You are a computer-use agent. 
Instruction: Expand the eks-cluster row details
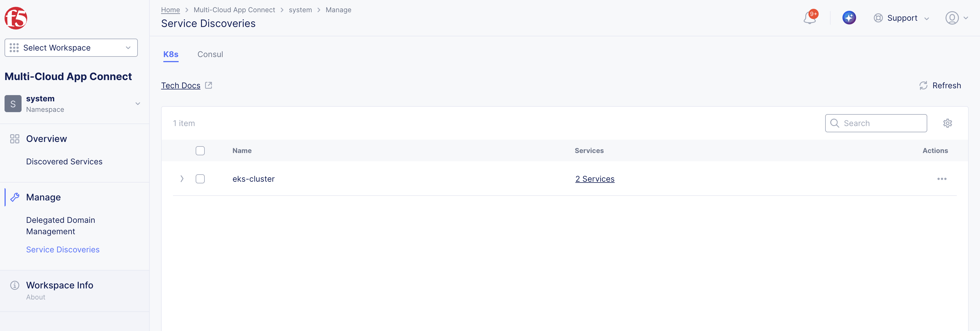[182, 179]
